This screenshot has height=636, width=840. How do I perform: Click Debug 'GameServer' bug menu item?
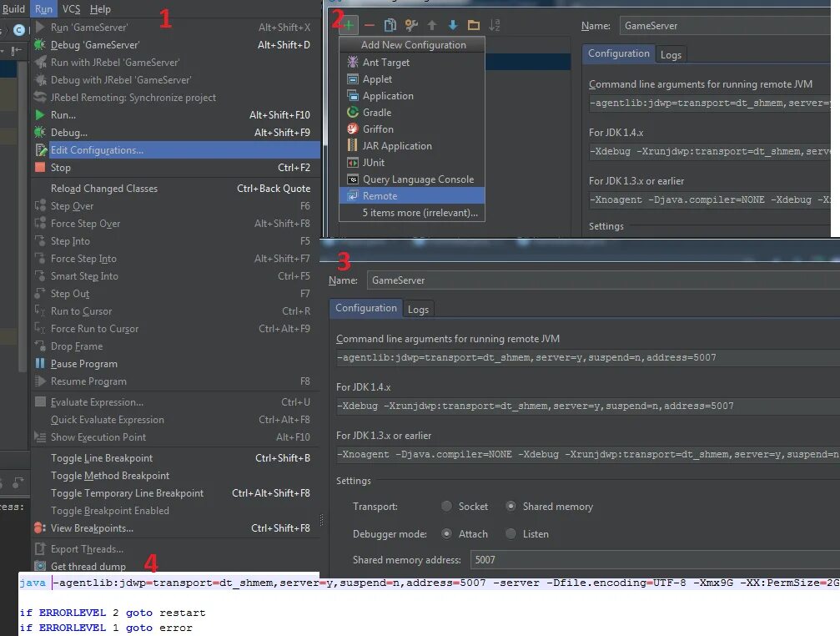(x=174, y=45)
